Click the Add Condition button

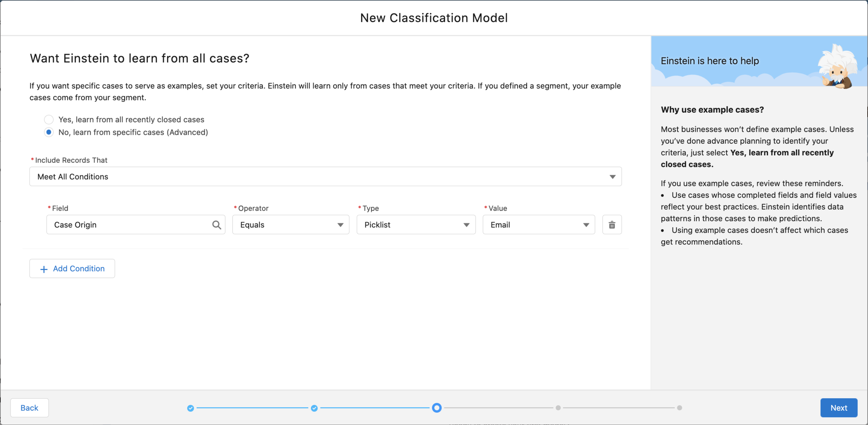point(72,268)
